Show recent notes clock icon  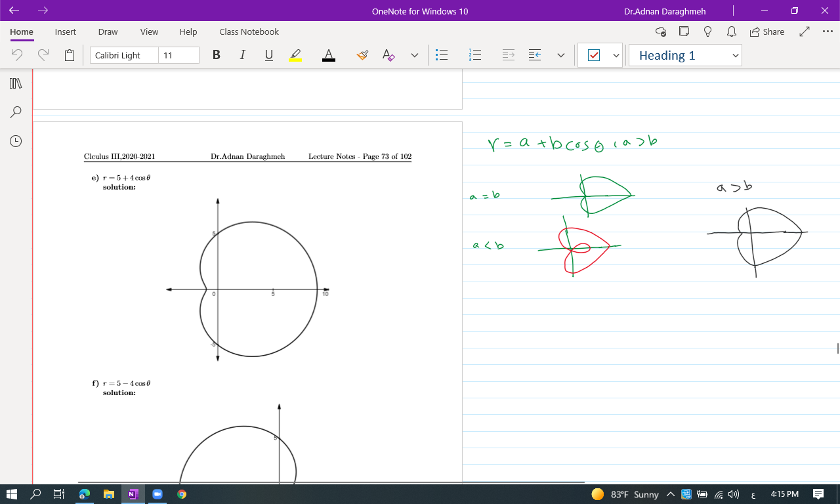pos(16,140)
